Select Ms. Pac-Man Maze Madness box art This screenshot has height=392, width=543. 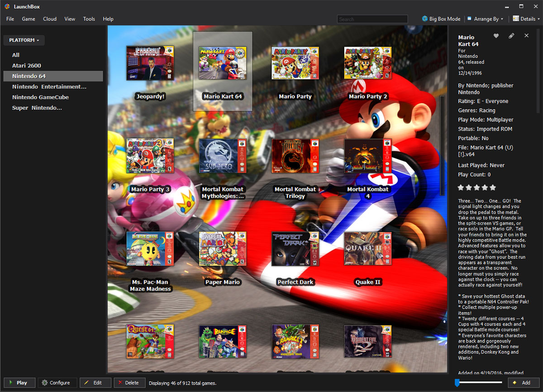click(x=150, y=249)
